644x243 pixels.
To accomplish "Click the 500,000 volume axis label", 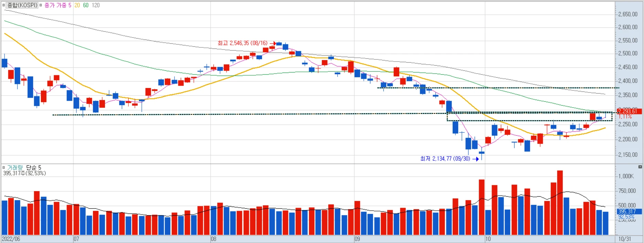I will (x=627, y=206).
